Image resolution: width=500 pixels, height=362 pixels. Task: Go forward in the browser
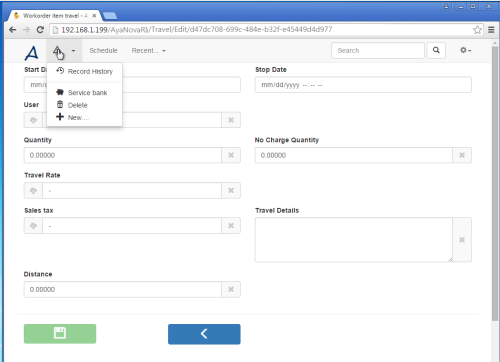[x=26, y=30]
